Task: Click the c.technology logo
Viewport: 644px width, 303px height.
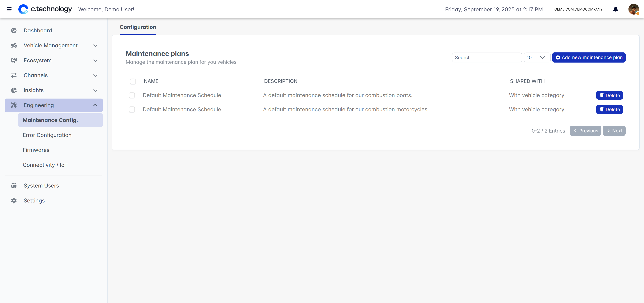Action: tap(45, 9)
